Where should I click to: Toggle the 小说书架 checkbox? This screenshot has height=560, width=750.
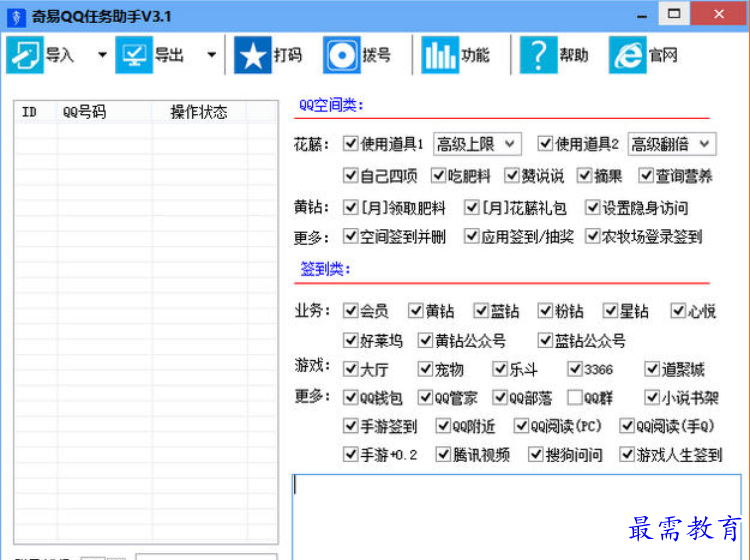[652, 397]
